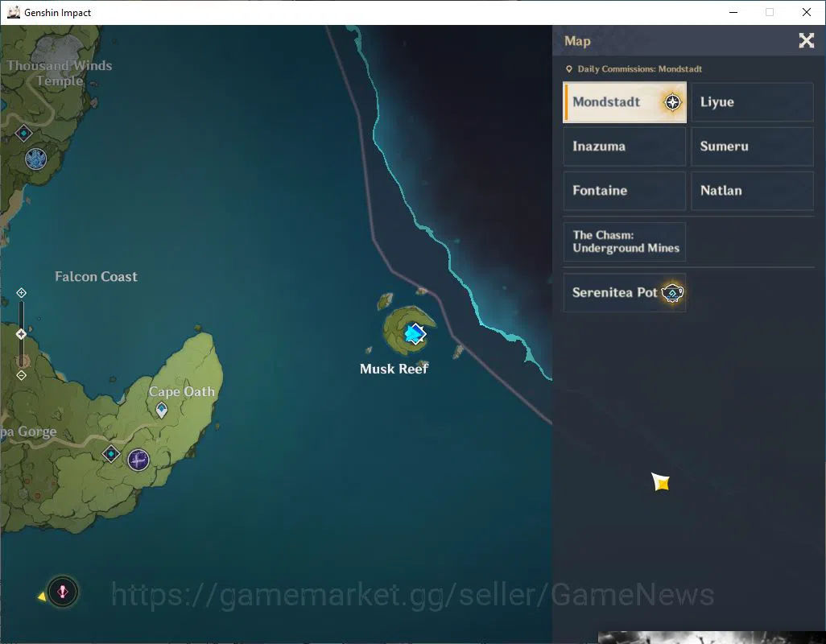Click the Cape Oath teleport waypoint pin
826x644 pixels.
click(162, 410)
